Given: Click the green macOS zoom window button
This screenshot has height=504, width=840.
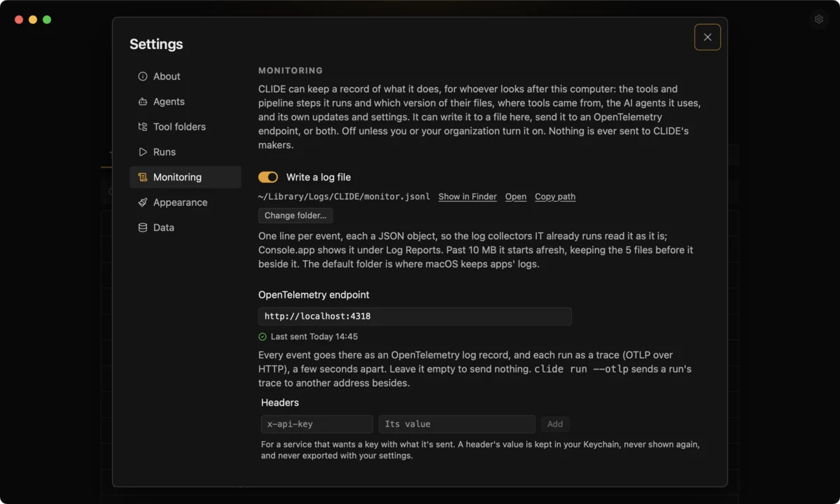Looking at the screenshot, I should click(x=47, y=20).
